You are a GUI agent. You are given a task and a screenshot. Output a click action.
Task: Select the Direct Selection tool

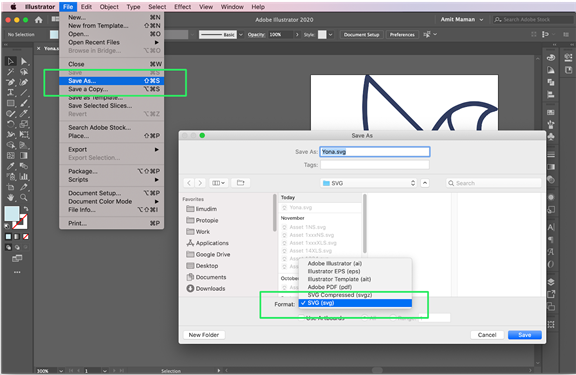click(24, 61)
